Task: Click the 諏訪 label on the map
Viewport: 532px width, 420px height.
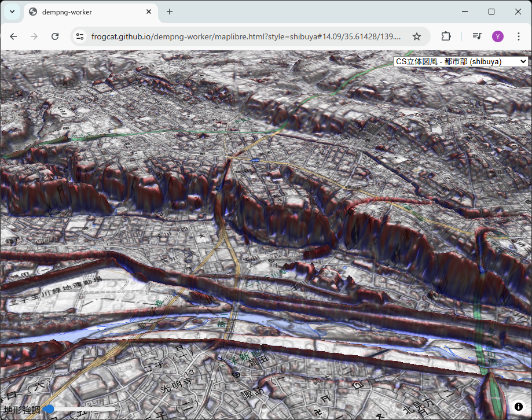Action: (252, 393)
